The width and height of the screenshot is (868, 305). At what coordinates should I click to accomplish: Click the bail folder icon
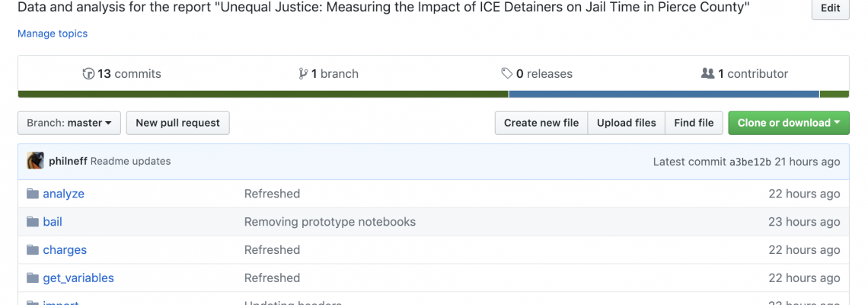point(33,222)
